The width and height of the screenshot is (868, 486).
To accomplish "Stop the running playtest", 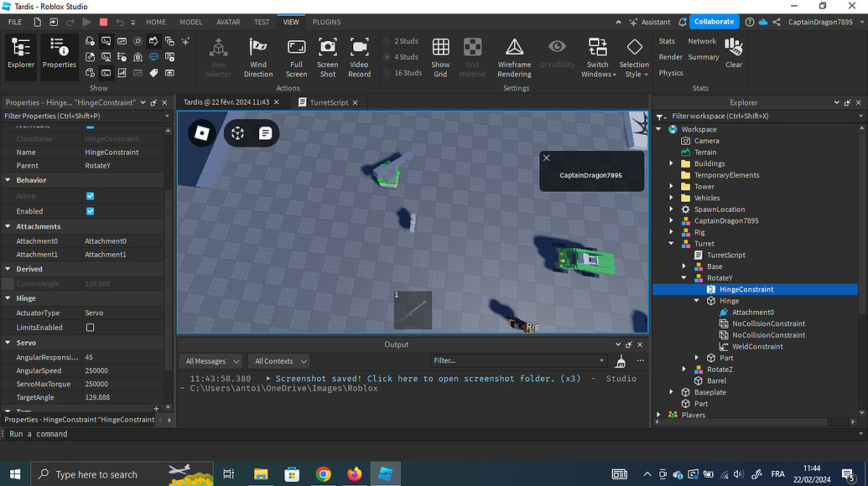I will tap(103, 22).
